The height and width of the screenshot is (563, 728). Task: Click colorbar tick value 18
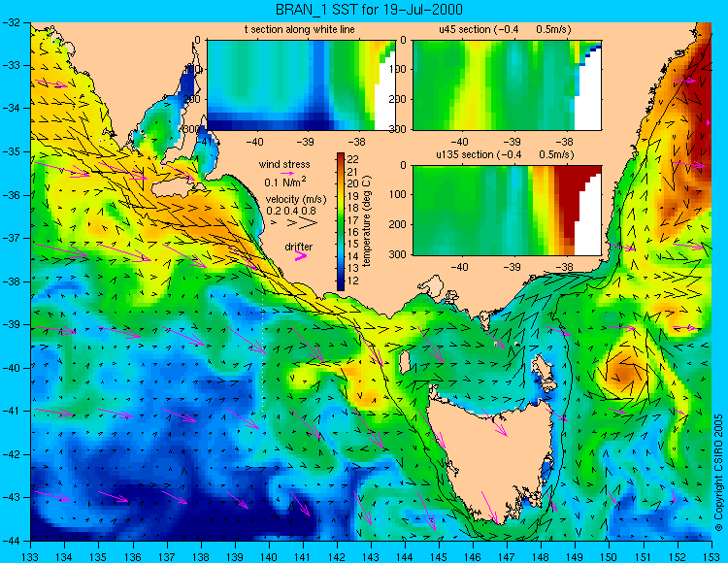(x=353, y=208)
